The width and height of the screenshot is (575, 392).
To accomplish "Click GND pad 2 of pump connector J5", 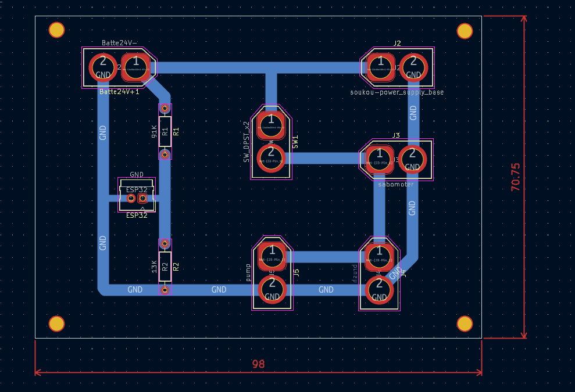I will click(x=272, y=289).
